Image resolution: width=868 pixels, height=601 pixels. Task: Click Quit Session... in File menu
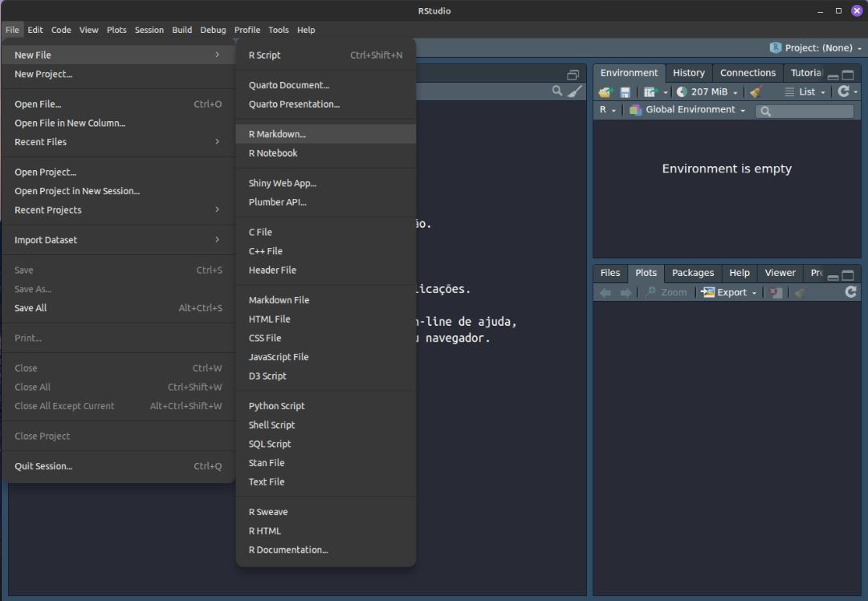click(43, 466)
